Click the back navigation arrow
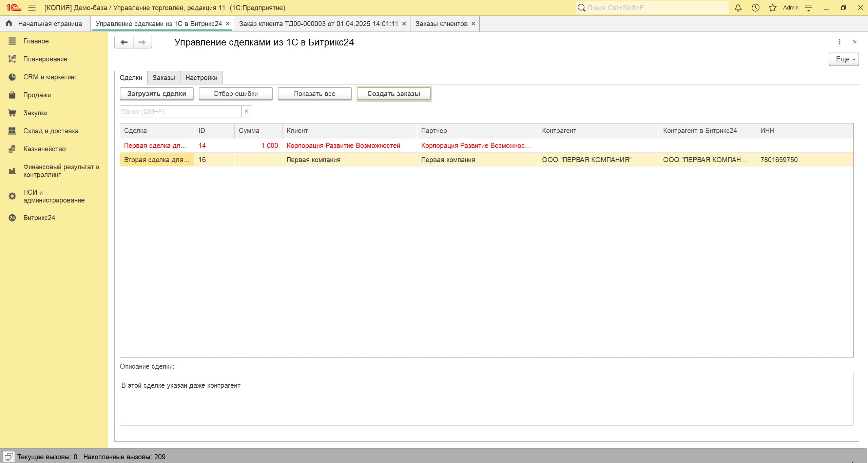868x463 pixels. 124,42
